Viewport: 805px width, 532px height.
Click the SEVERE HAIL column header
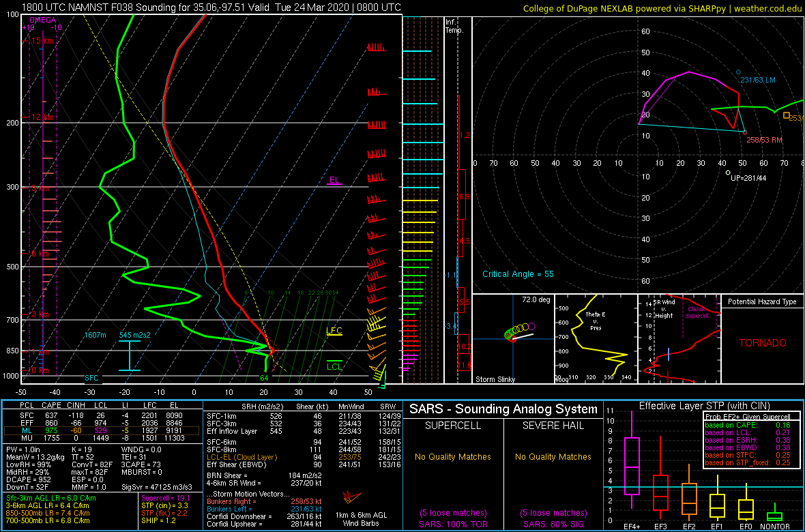click(553, 427)
